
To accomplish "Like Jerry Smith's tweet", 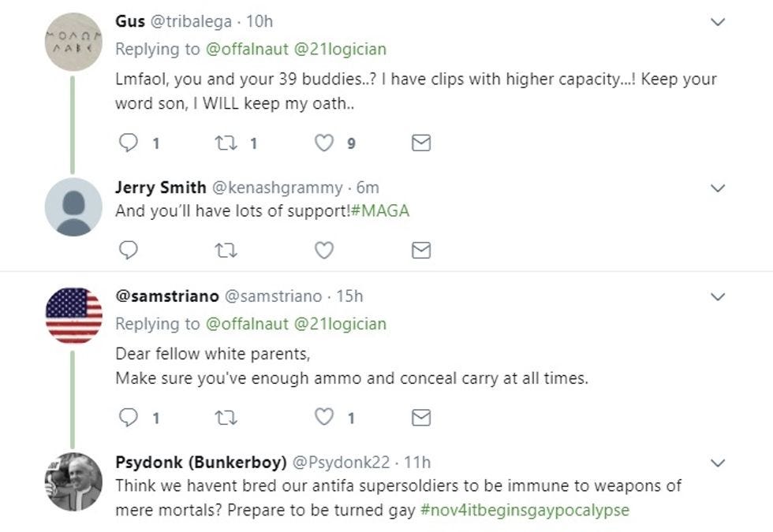I will [x=323, y=251].
